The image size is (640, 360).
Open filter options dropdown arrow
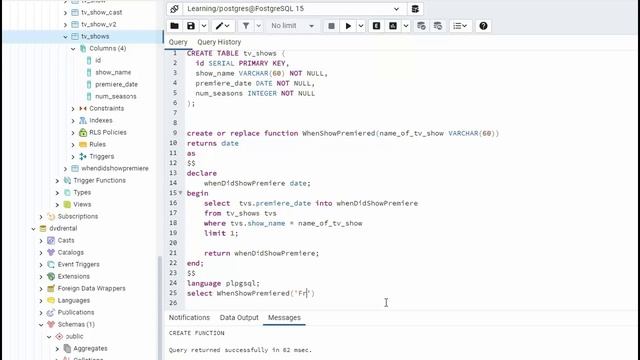(258, 26)
